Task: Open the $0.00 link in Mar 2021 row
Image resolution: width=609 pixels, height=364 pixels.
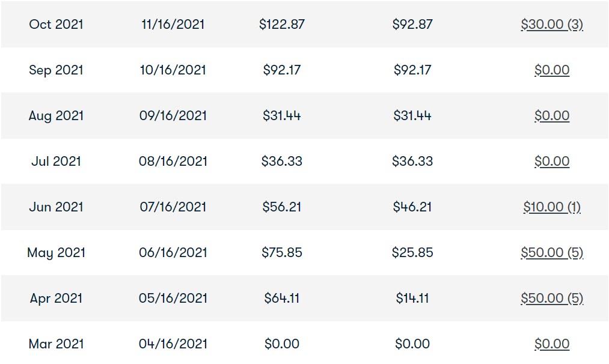Action: coord(552,344)
